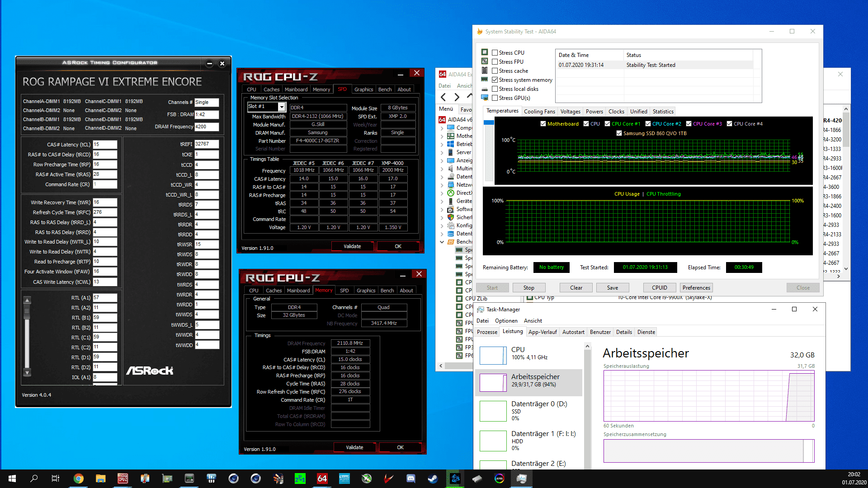Enable the Stress CPU checkbox

[495, 53]
